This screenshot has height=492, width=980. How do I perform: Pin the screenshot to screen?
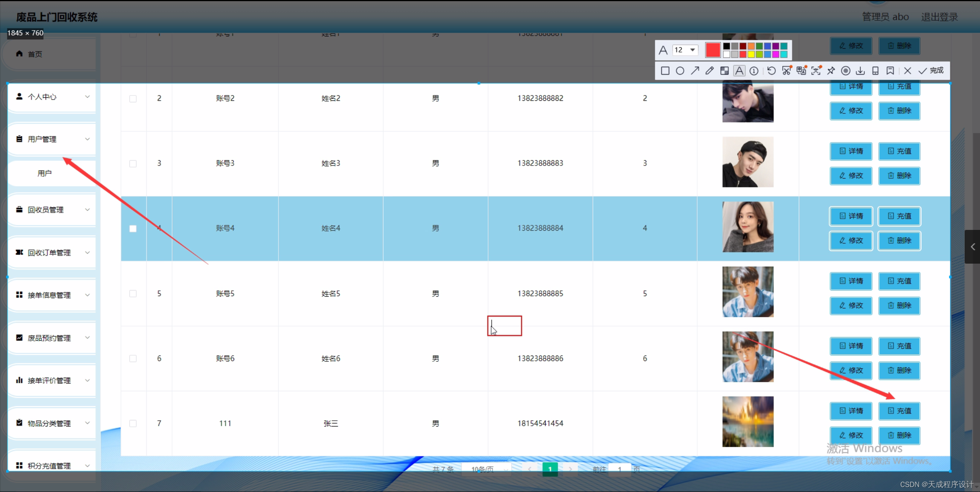(x=830, y=71)
